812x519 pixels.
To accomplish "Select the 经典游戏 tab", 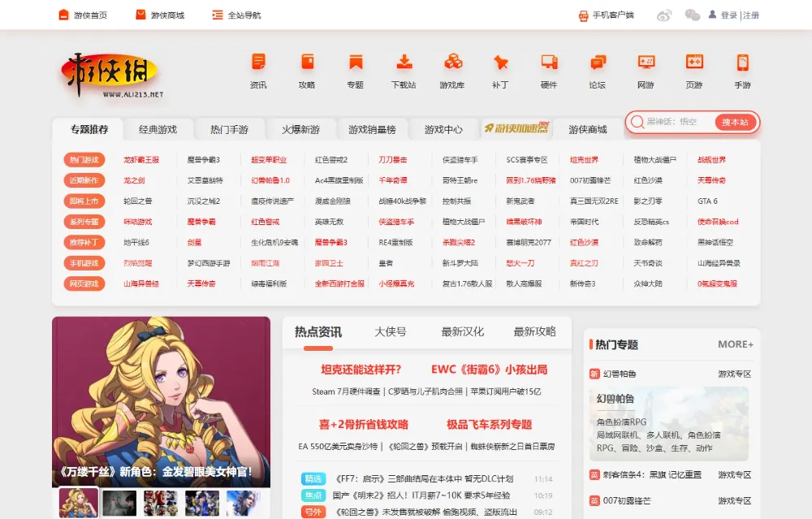I will 158,129.
